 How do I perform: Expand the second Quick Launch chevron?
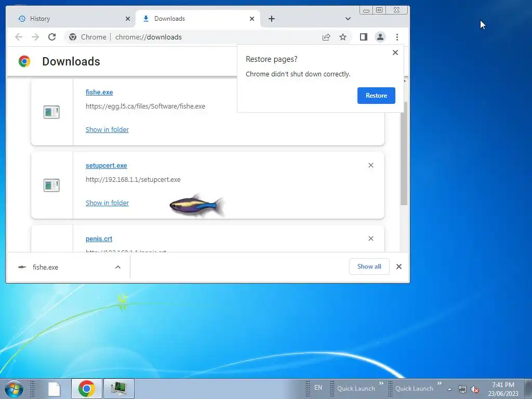pos(440,383)
